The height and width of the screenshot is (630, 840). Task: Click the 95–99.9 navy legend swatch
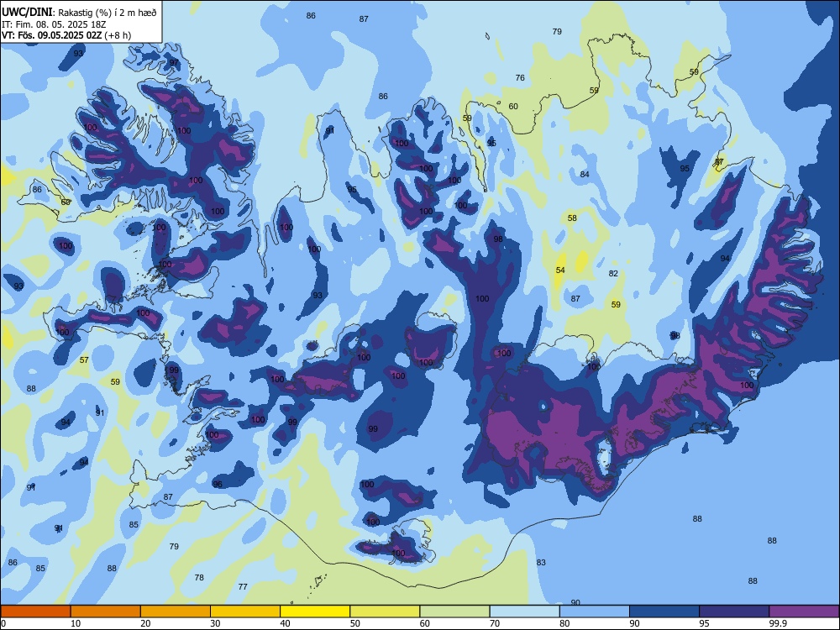coord(734,612)
